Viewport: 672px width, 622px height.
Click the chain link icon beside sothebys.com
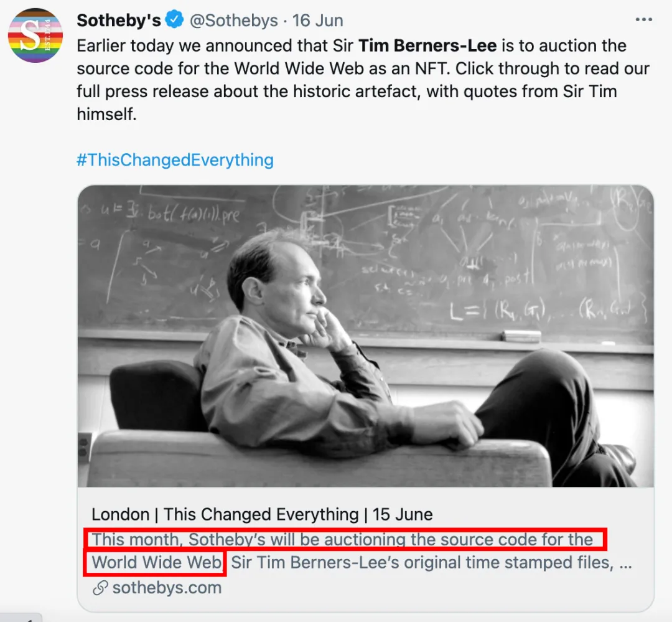pyautogui.click(x=100, y=588)
